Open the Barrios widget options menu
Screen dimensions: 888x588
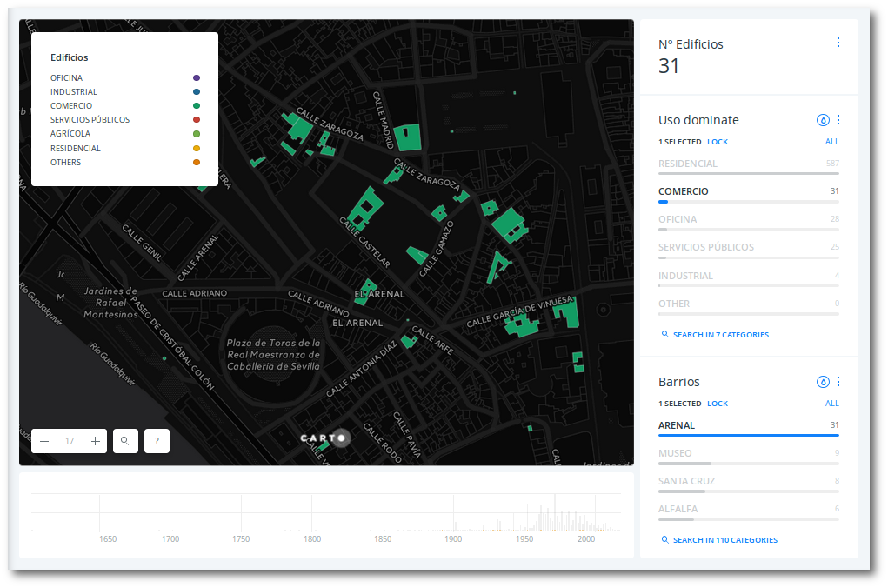pyautogui.click(x=838, y=382)
